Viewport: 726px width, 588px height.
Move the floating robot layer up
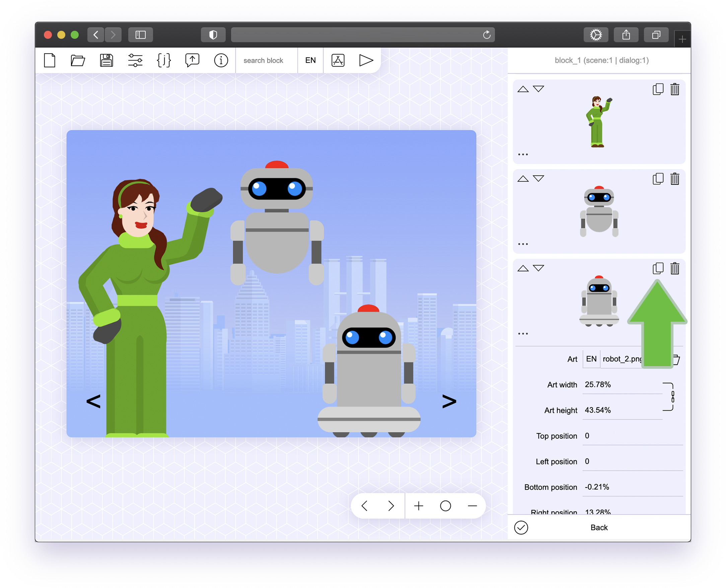coord(523,179)
